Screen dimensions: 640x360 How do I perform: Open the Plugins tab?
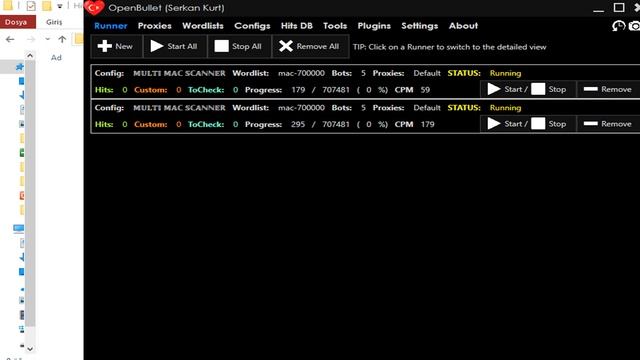(374, 26)
